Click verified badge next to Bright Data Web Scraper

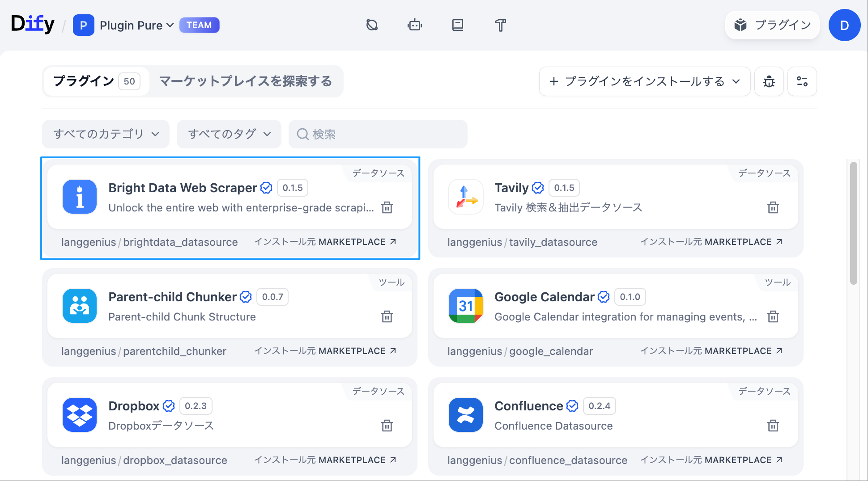coord(266,188)
